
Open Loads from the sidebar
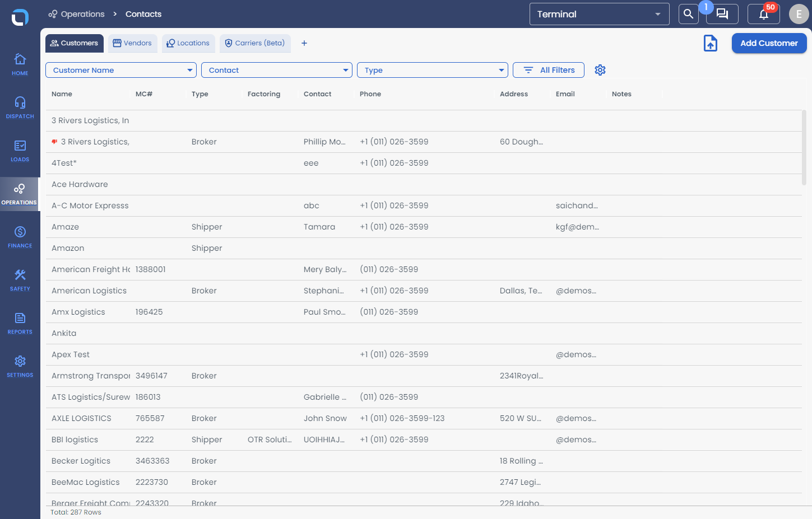(20, 151)
